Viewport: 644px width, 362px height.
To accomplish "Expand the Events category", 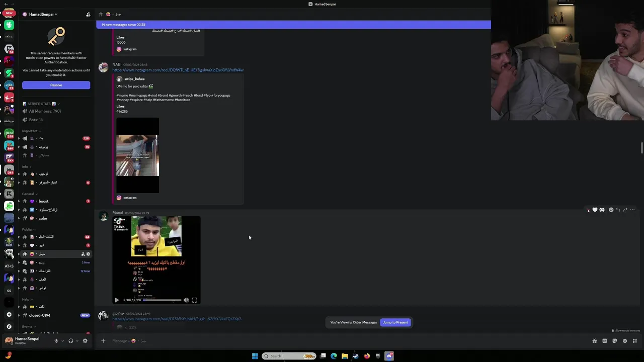I will pyautogui.click(x=29, y=326).
